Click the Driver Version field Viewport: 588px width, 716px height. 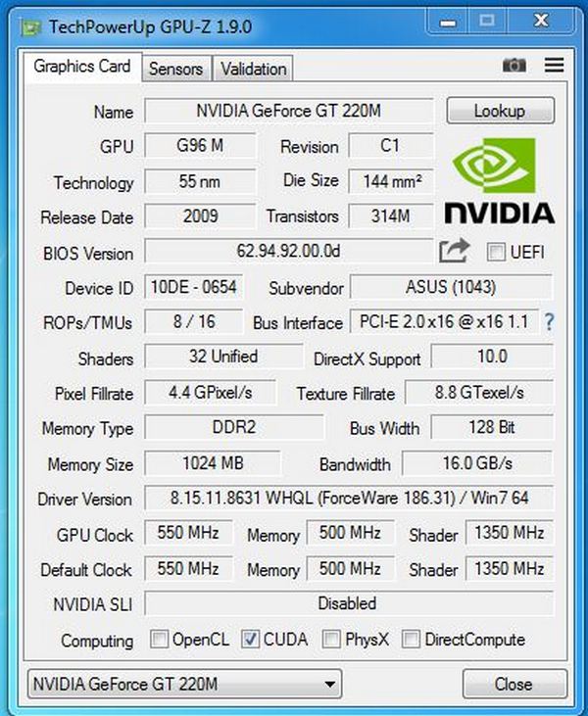349,498
